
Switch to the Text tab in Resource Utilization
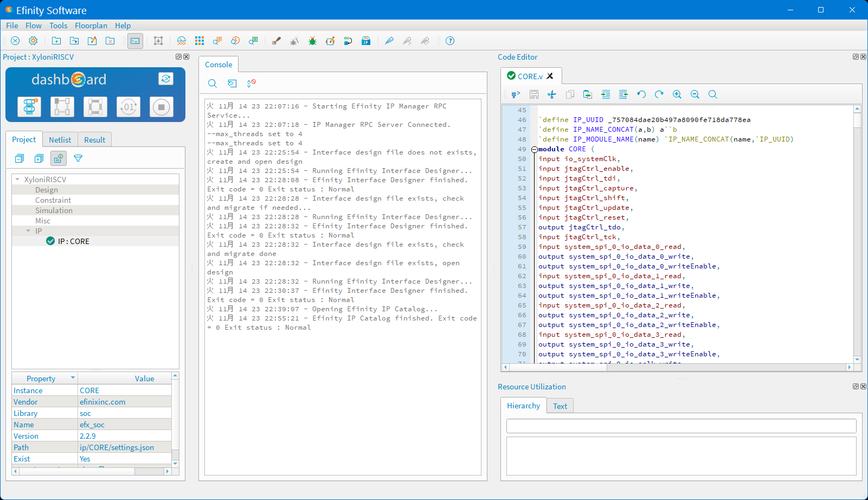point(560,406)
